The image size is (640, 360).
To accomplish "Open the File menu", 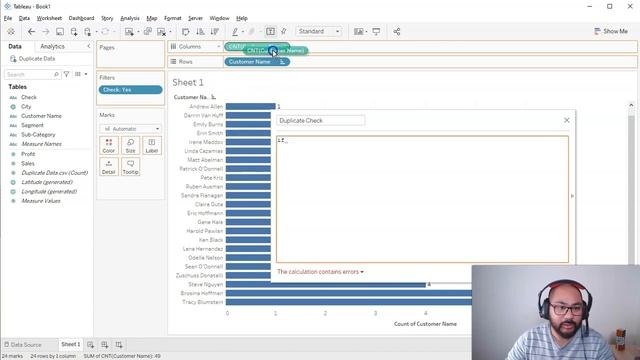I will [8, 18].
